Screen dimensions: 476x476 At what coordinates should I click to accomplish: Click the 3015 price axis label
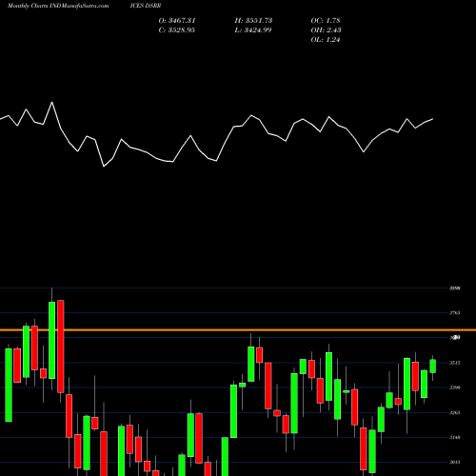(455, 462)
